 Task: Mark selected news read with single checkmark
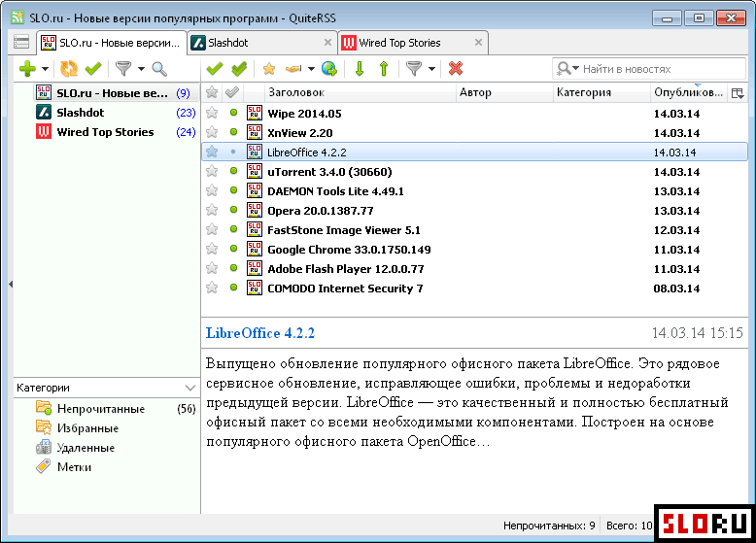click(215, 69)
